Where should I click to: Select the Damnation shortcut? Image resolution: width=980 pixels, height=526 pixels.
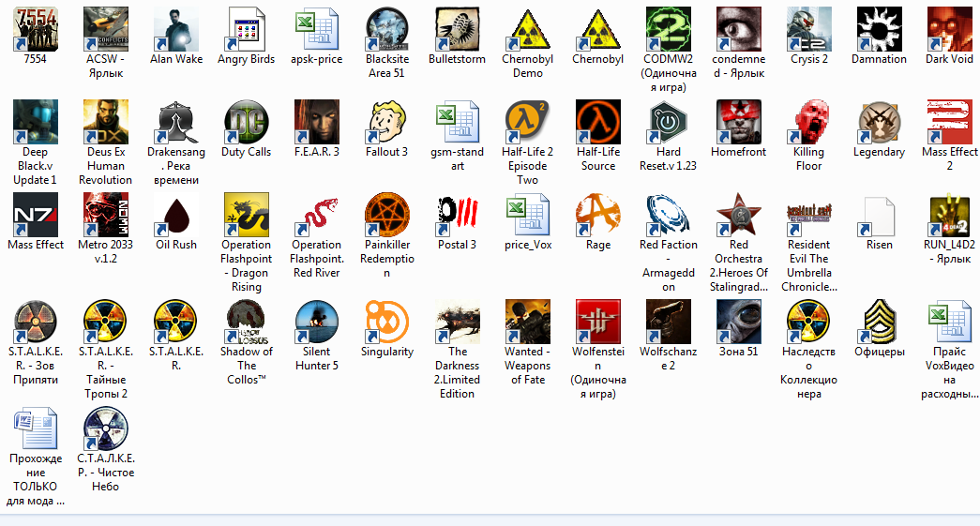coord(880,29)
